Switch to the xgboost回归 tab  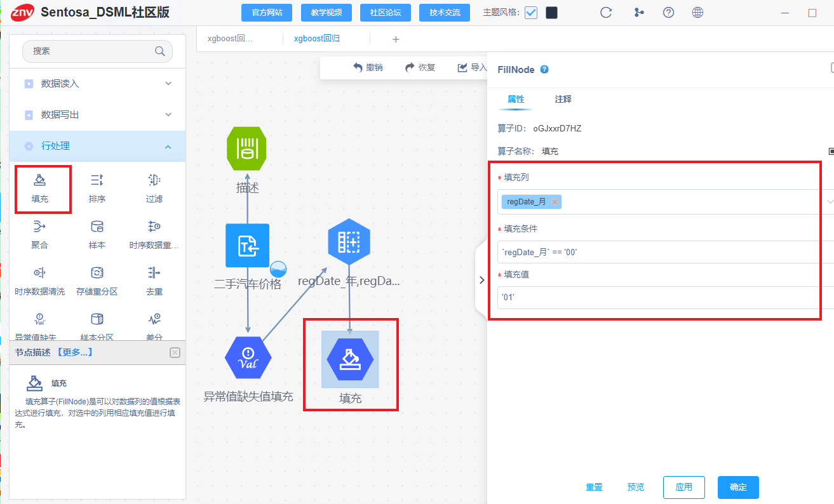[316, 39]
